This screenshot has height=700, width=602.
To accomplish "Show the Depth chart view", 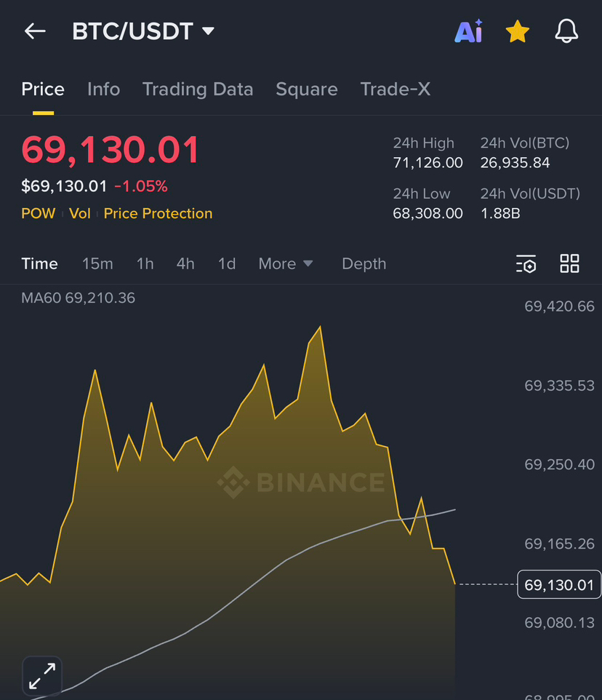I will pyautogui.click(x=364, y=264).
